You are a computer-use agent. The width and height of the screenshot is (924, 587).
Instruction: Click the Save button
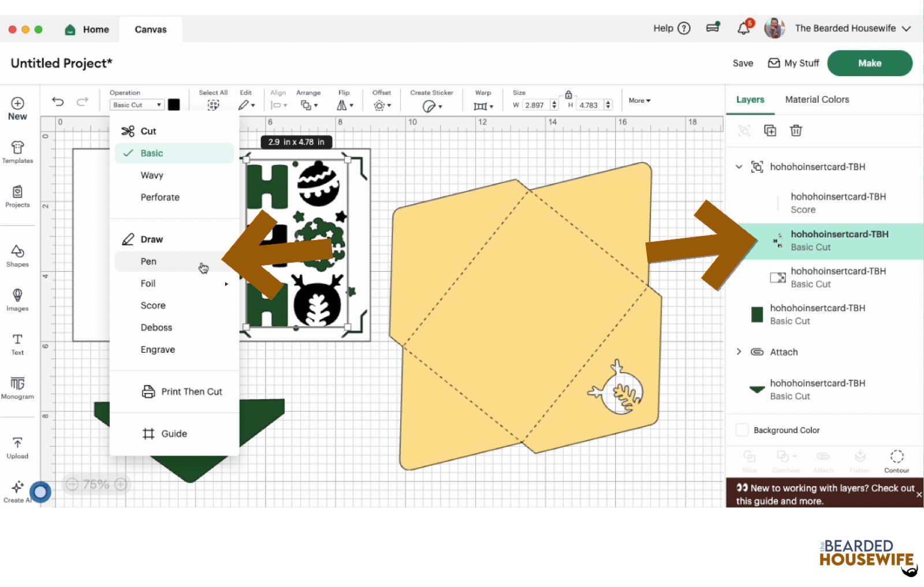[743, 63]
